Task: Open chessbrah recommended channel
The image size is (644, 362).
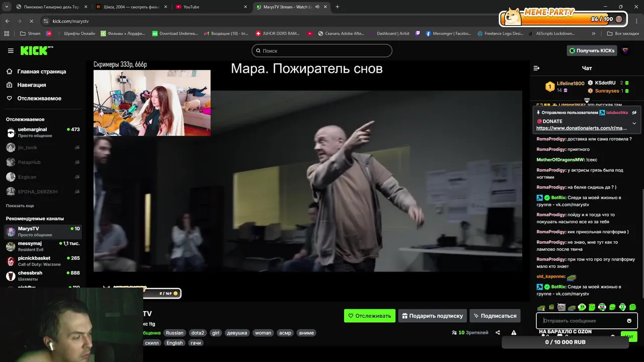Action: [x=43, y=276]
